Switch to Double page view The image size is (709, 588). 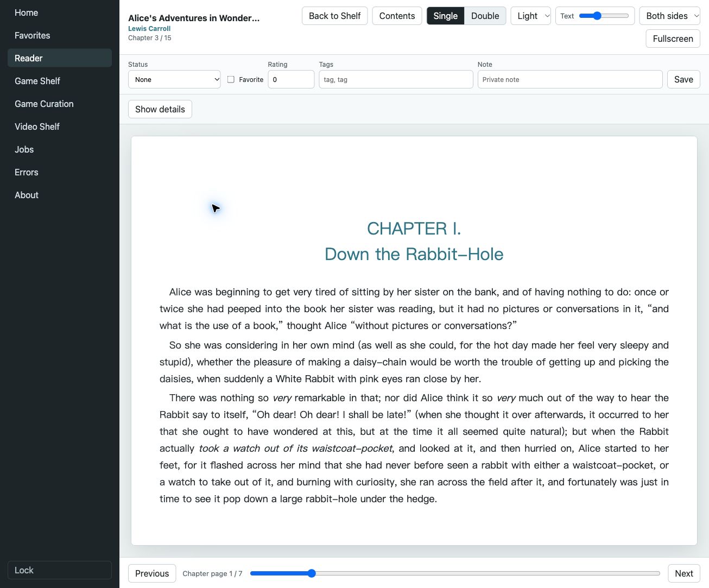coord(485,16)
